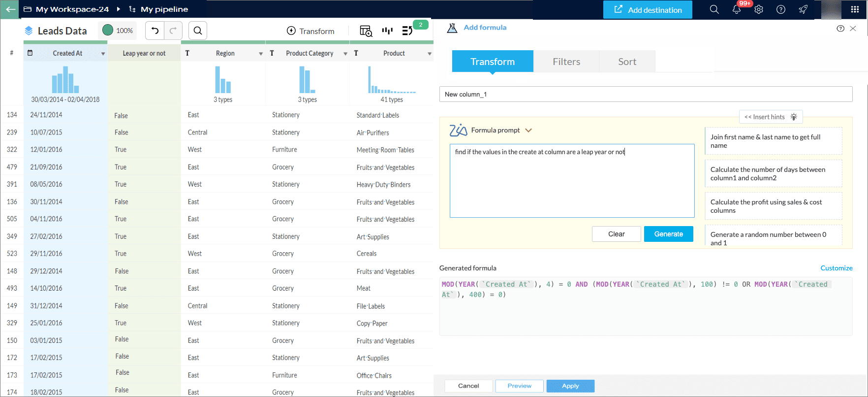Image resolution: width=868 pixels, height=397 pixels.
Task: Open the ruleset list with badge 2
Action: coord(407,31)
